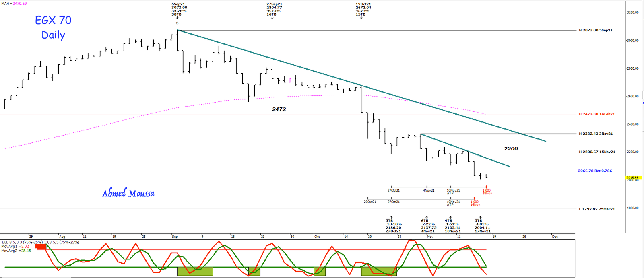Select the H 2332.43 3Nov21 resistance label
The height and width of the screenshot is (278, 644).
coord(596,134)
